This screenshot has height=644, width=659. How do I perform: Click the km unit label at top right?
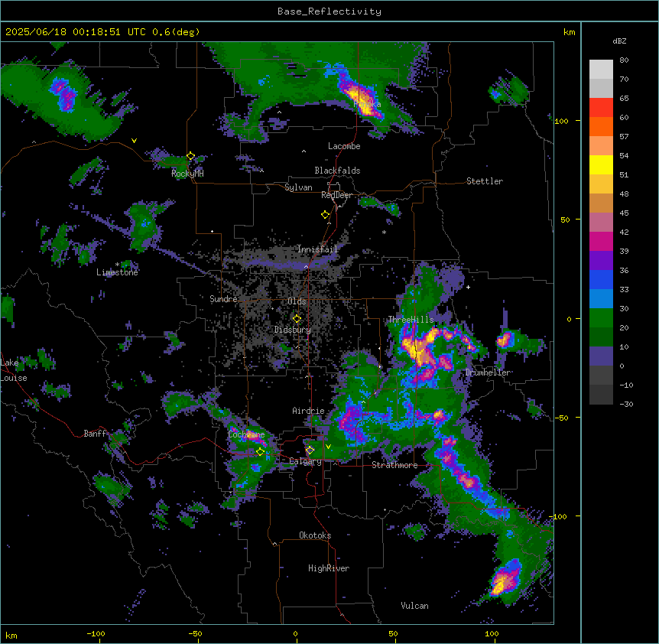point(570,32)
